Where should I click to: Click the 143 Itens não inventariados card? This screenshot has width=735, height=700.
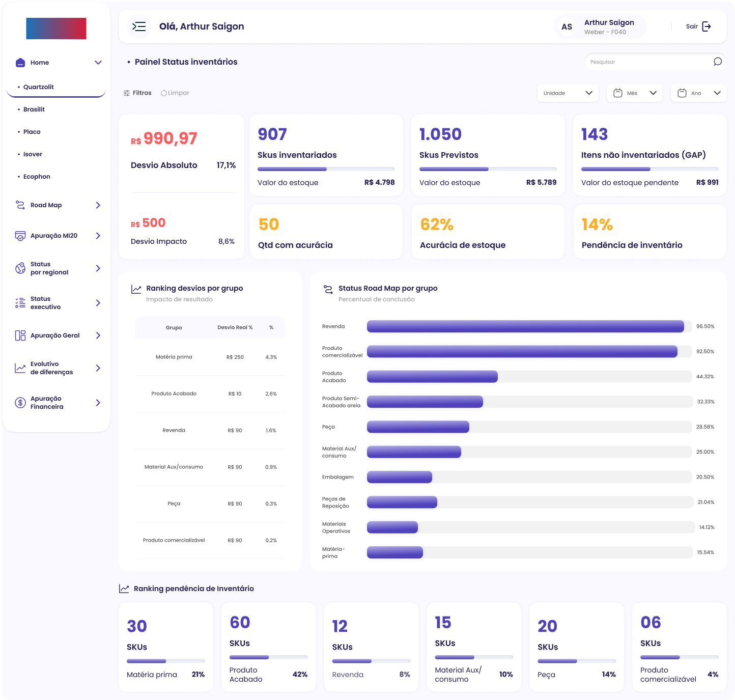point(650,155)
